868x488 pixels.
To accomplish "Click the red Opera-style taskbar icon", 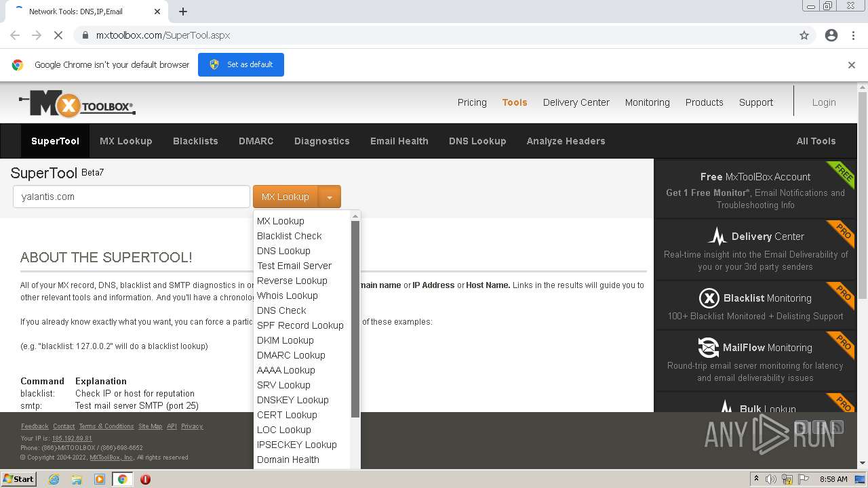I will (x=145, y=479).
